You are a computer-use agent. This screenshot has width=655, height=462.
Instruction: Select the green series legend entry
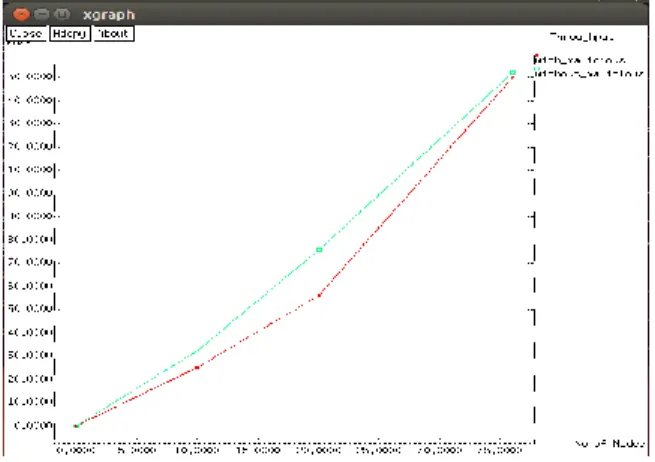[589, 74]
